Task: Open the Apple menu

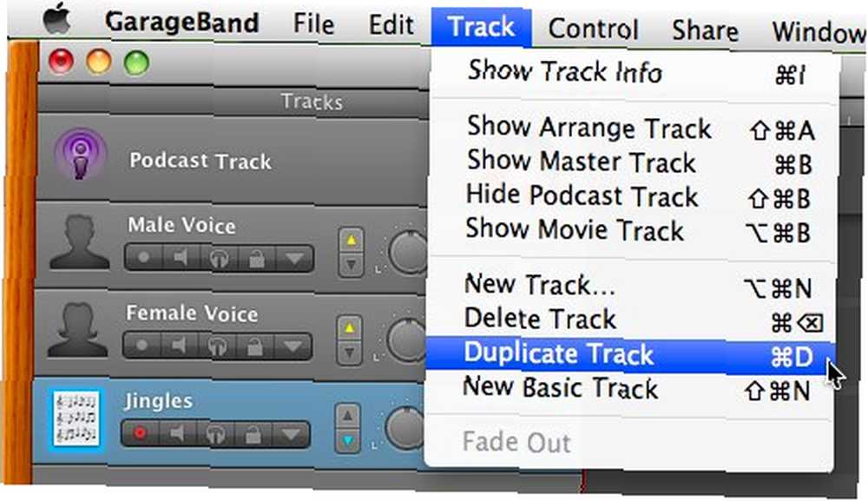Action: point(57,21)
